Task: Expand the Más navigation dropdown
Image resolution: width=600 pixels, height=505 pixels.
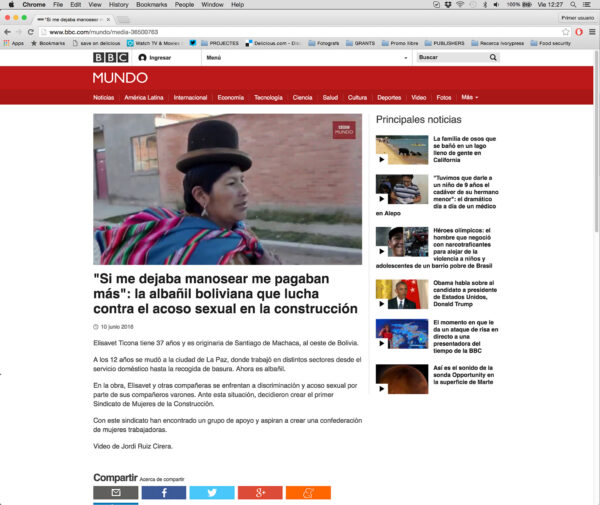Action: click(x=469, y=97)
